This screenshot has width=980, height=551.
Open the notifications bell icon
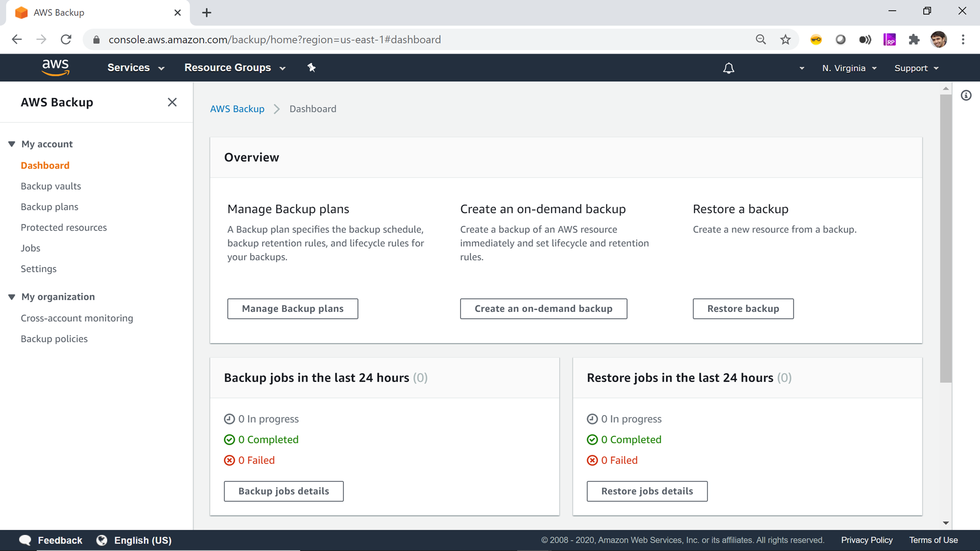click(x=729, y=68)
